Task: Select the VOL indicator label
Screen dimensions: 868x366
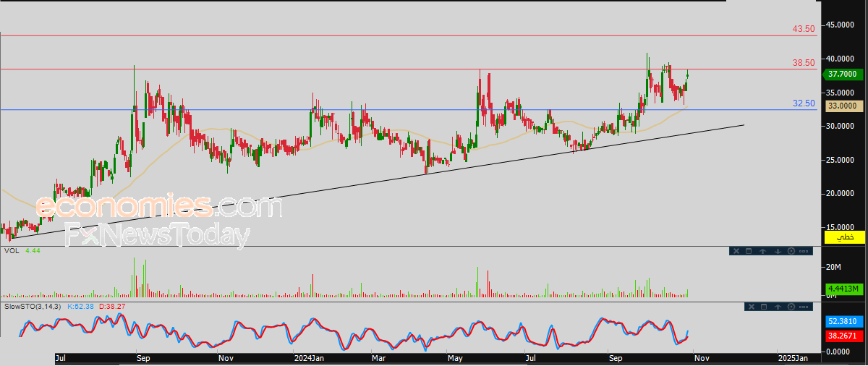Action: pyautogui.click(x=12, y=250)
